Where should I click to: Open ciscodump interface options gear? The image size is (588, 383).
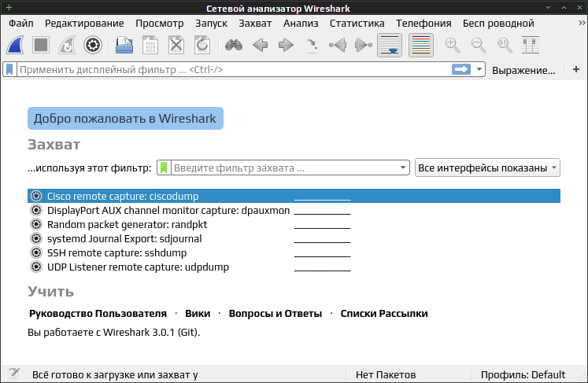36,196
